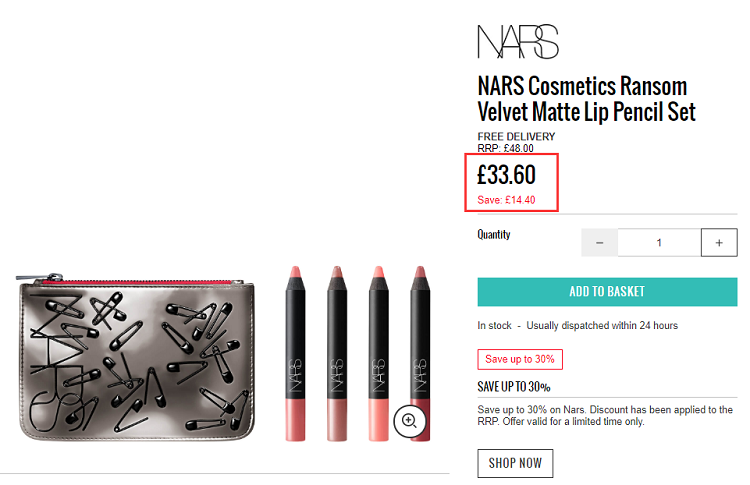Click the 'Save: £14.40' red text
This screenshot has width=750, height=485.
(506, 200)
